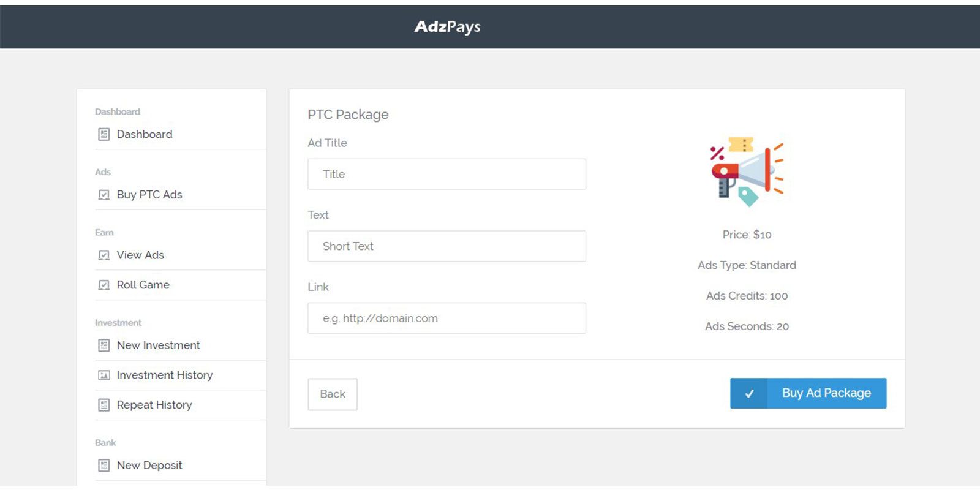
Task: Open the Dashboard menu item
Action: click(145, 134)
